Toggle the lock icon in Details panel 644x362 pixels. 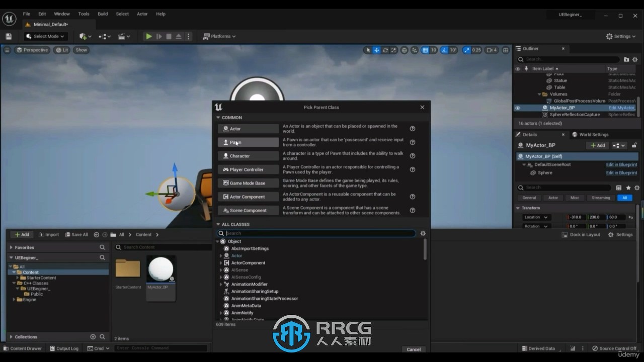coord(635,145)
